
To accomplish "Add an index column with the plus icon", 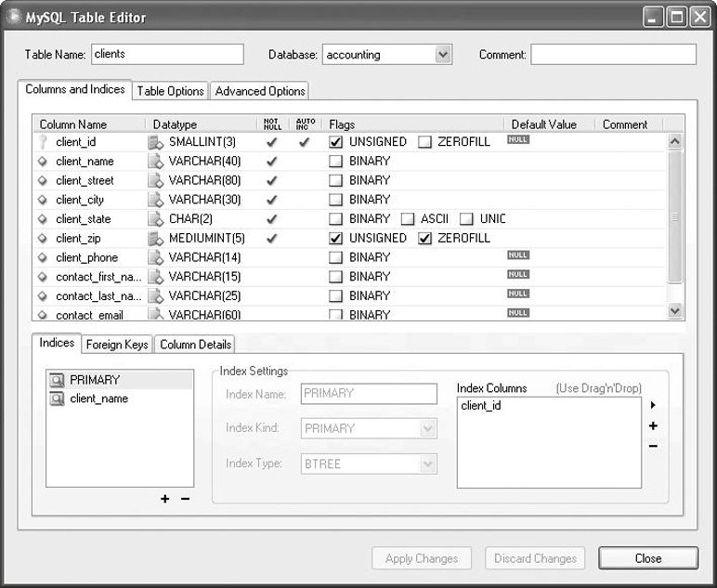I will pyautogui.click(x=653, y=426).
